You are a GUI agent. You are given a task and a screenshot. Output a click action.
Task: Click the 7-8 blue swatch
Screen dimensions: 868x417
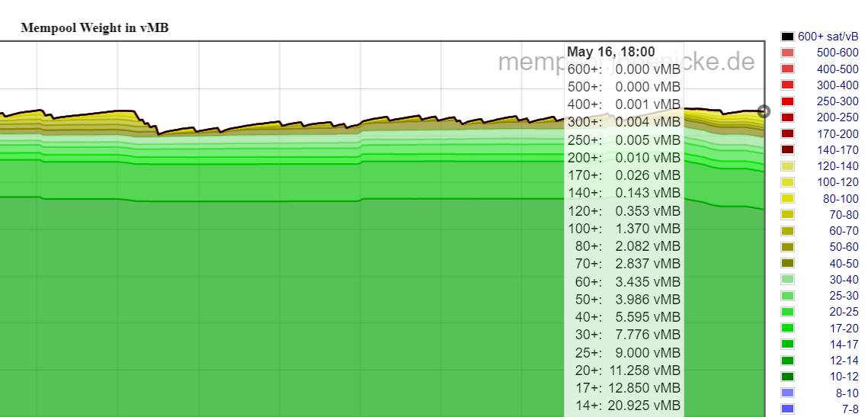(787, 409)
